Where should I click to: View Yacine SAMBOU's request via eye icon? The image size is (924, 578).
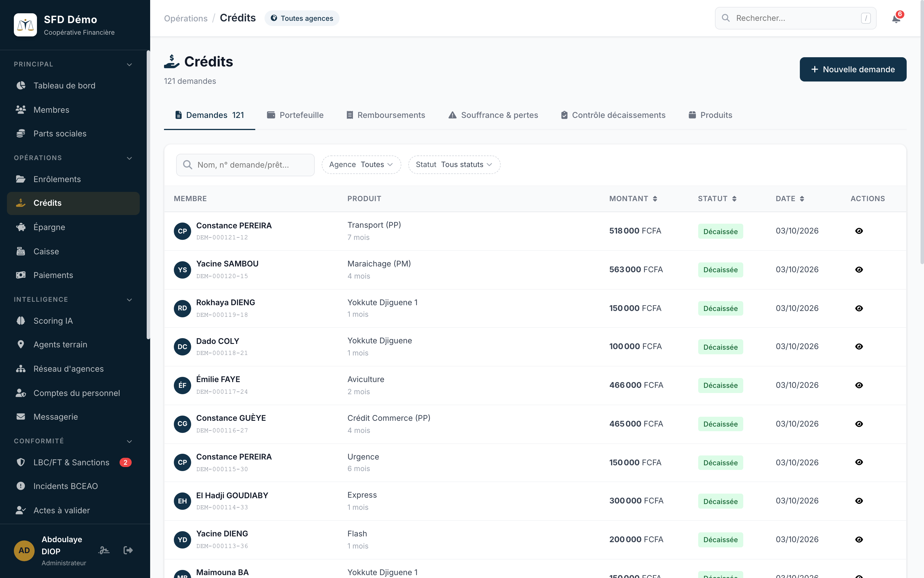pos(859,270)
